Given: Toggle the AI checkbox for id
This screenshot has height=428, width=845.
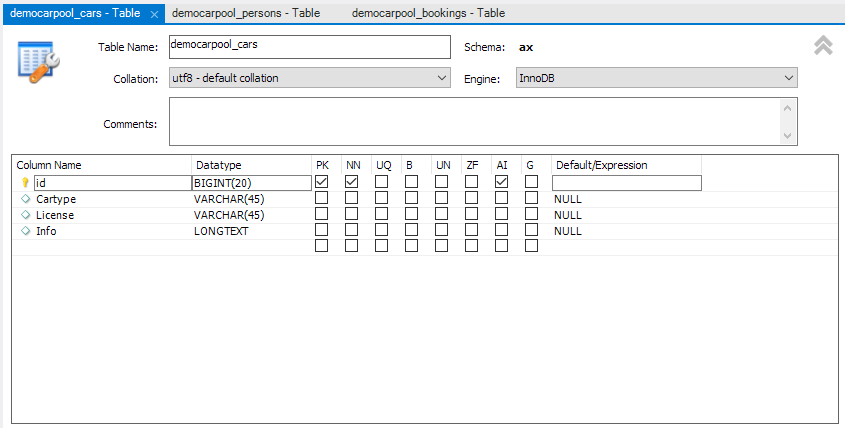Looking at the screenshot, I should coord(502,182).
